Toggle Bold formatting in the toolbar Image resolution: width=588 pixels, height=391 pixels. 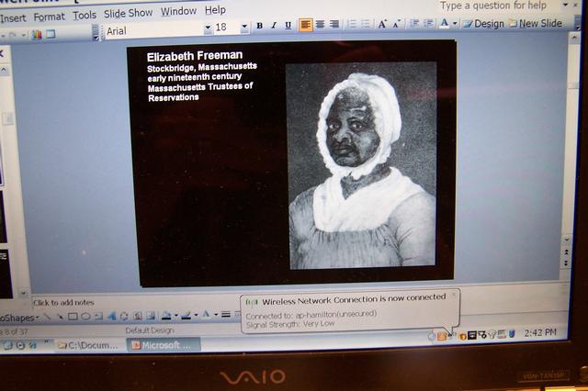259,26
